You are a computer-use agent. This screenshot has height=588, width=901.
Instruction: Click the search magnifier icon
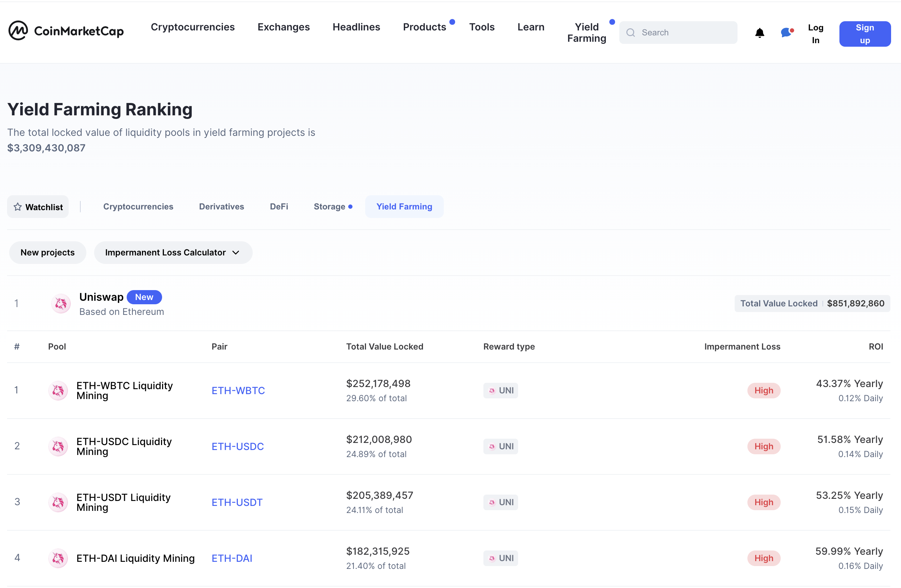630,33
